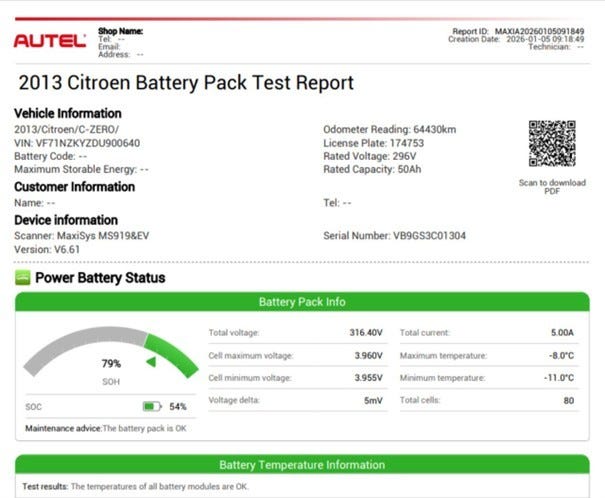Click the 54% SOC value
Image resolution: width=605 pixels, height=498 pixels.
178,407
